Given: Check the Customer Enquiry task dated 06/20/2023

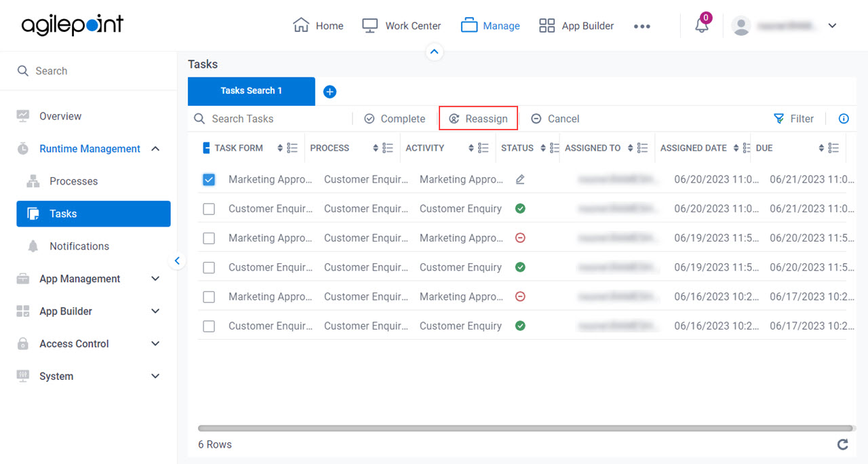Looking at the screenshot, I should point(209,209).
